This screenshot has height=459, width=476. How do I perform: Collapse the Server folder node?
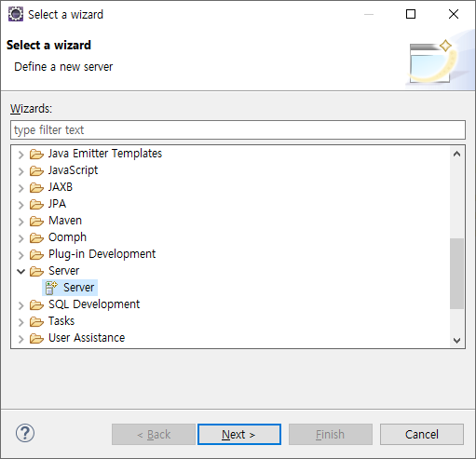coord(20,272)
